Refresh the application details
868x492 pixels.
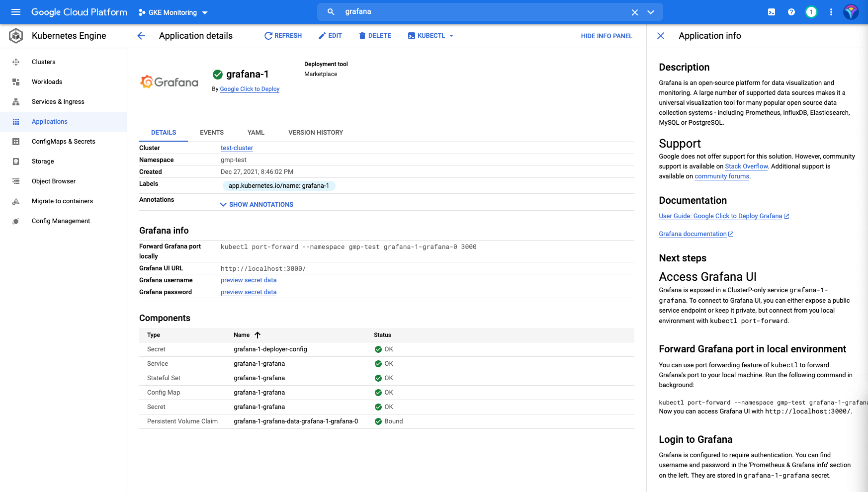coord(283,36)
